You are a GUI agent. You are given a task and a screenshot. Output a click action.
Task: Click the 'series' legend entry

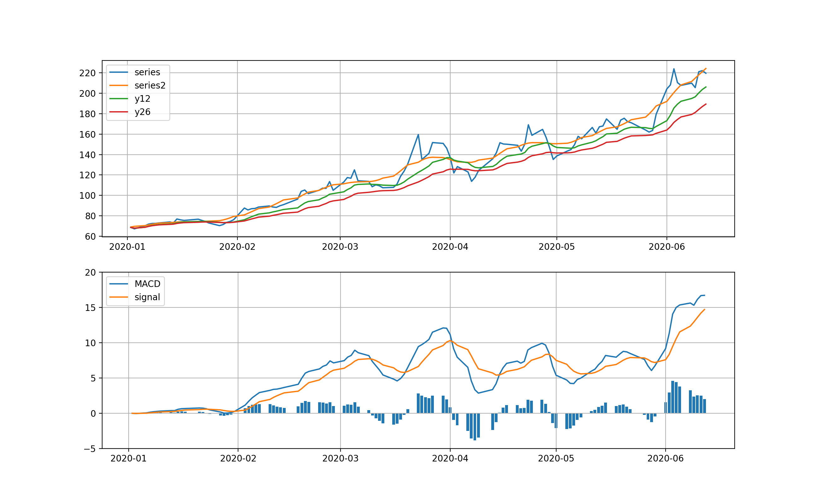tap(147, 72)
